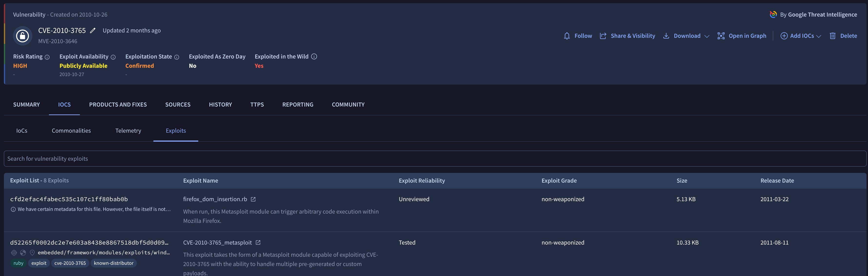Click the location pin icon before embedded path
Screen dimensions: 868x276
[32, 252]
